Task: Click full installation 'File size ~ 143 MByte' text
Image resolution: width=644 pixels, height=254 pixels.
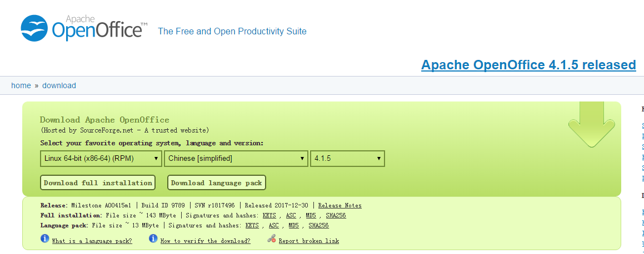Action: coord(142,216)
